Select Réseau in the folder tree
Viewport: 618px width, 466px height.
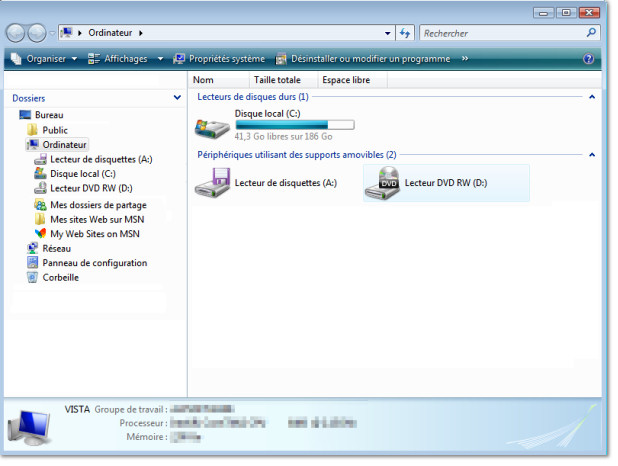point(56,248)
